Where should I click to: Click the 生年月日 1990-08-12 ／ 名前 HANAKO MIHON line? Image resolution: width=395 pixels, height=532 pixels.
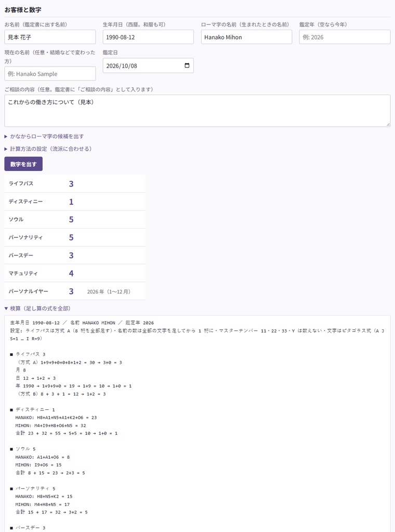[x=82, y=323]
